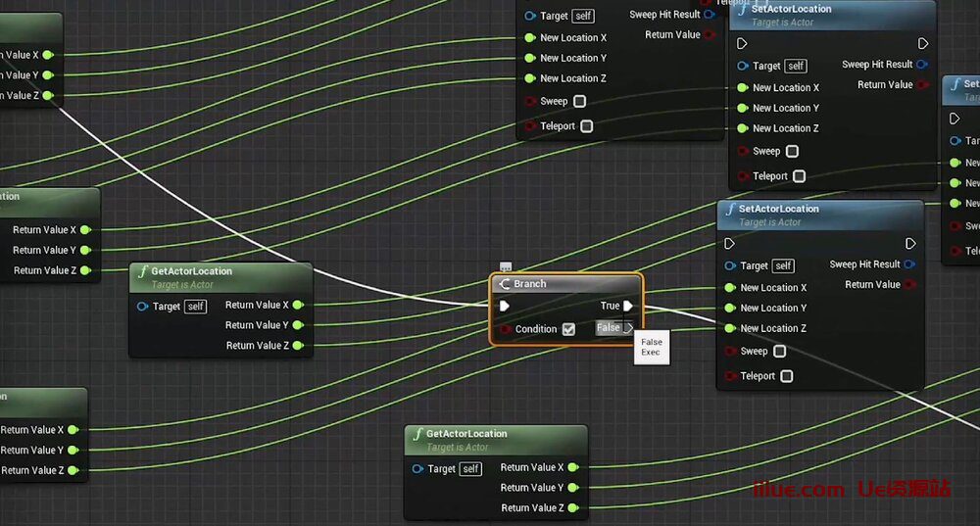Click New Location Z pin on lower SetActorLocation

click(730, 328)
